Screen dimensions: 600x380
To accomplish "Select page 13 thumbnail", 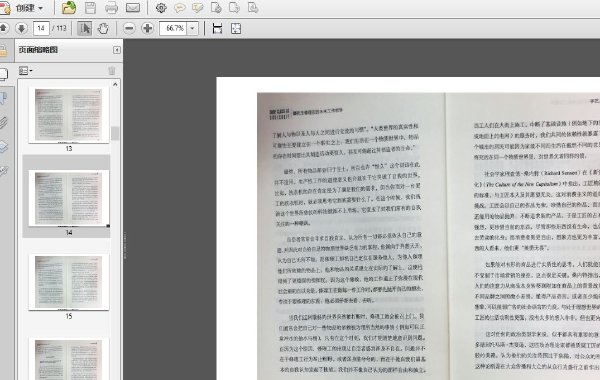I will pos(69,116).
